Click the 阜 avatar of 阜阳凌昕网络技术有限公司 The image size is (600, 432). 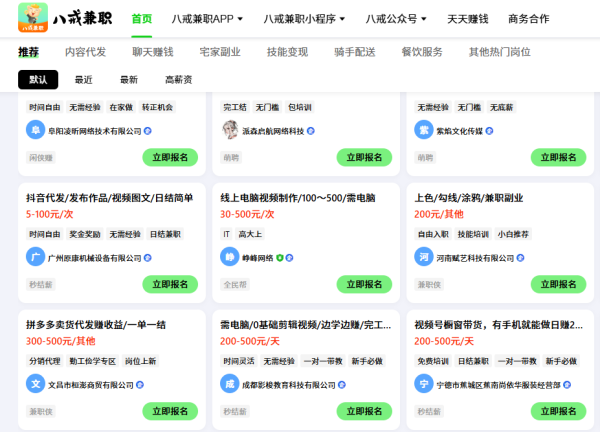click(x=36, y=130)
